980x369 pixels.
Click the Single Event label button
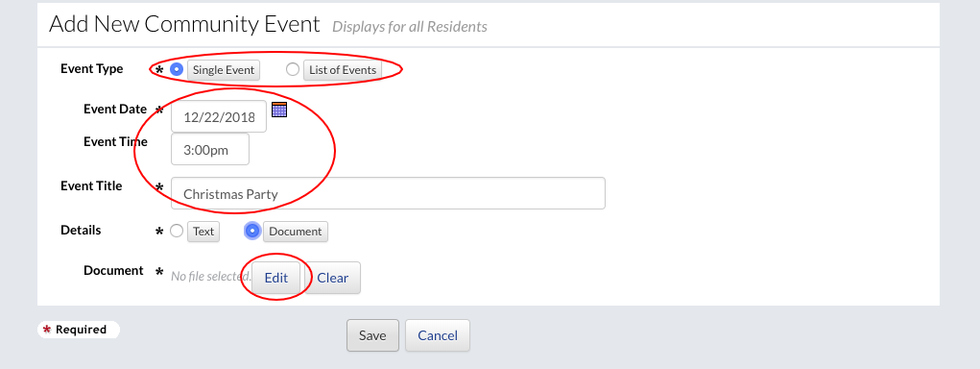pos(224,69)
